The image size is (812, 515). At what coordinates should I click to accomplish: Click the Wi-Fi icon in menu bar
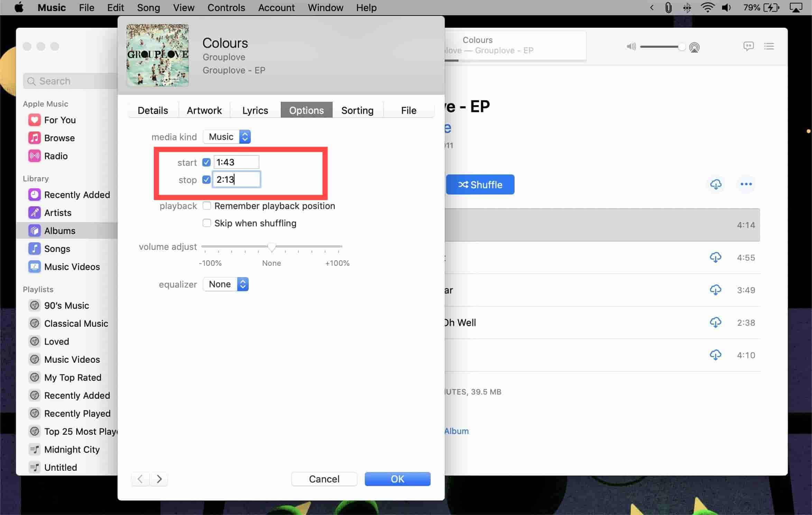(707, 8)
